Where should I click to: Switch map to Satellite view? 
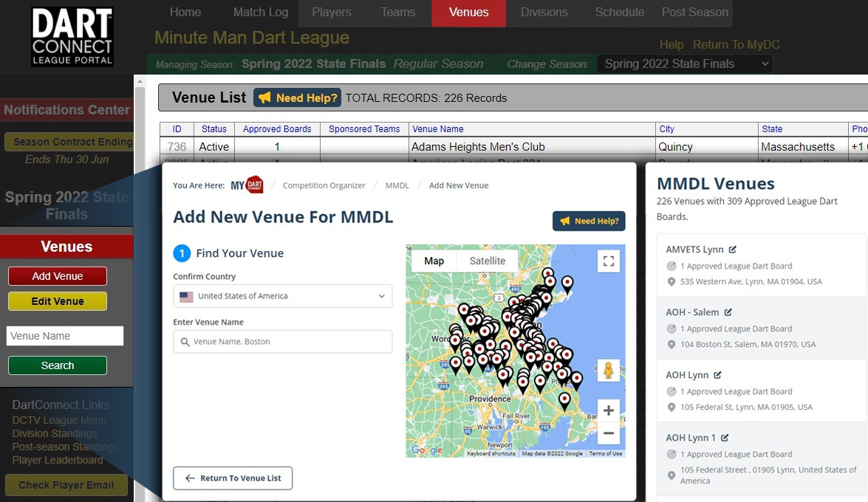(487, 261)
